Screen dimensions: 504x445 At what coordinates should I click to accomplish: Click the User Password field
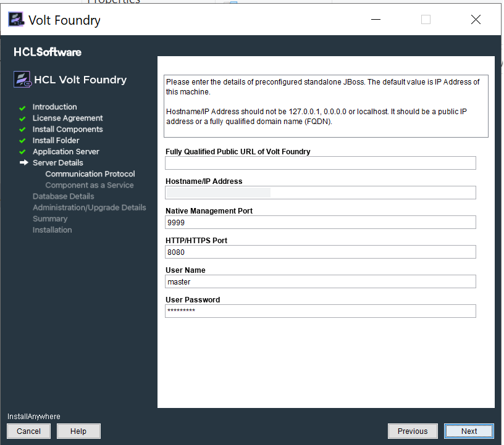(x=321, y=311)
